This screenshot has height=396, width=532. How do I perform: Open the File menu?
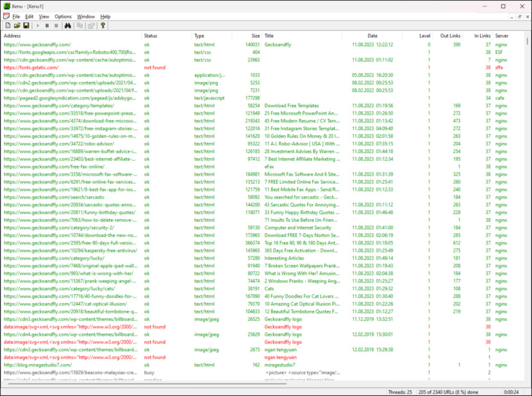16,16
